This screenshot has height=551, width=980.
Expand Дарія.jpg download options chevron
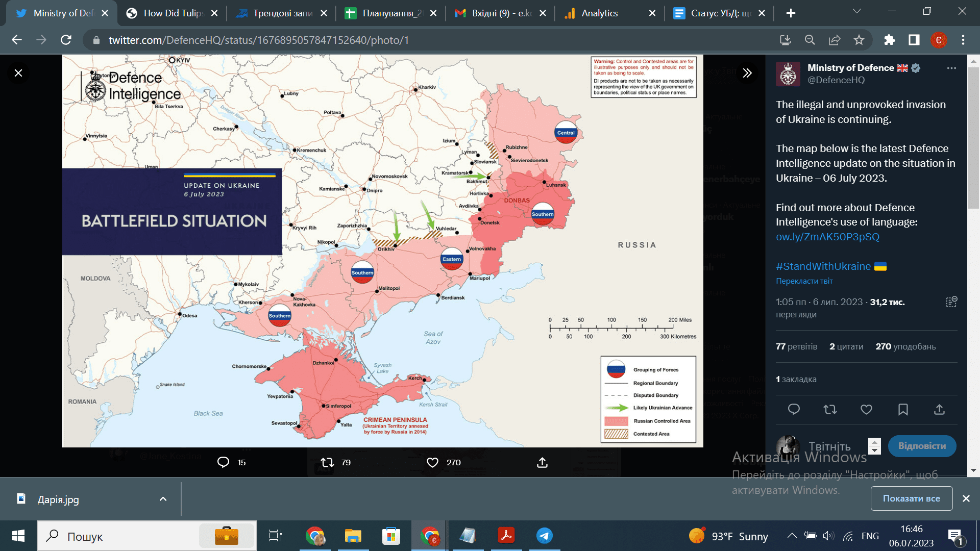point(163,499)
